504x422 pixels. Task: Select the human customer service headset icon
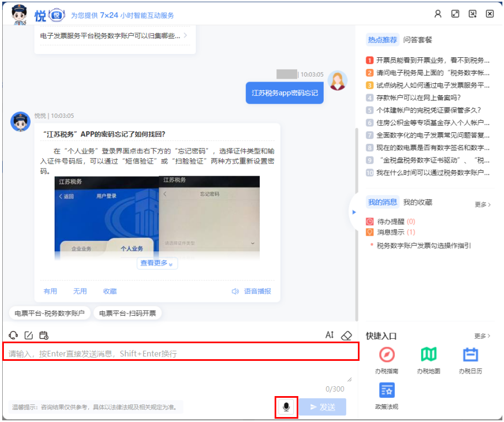pyautogui.click(x=13, y=335)
